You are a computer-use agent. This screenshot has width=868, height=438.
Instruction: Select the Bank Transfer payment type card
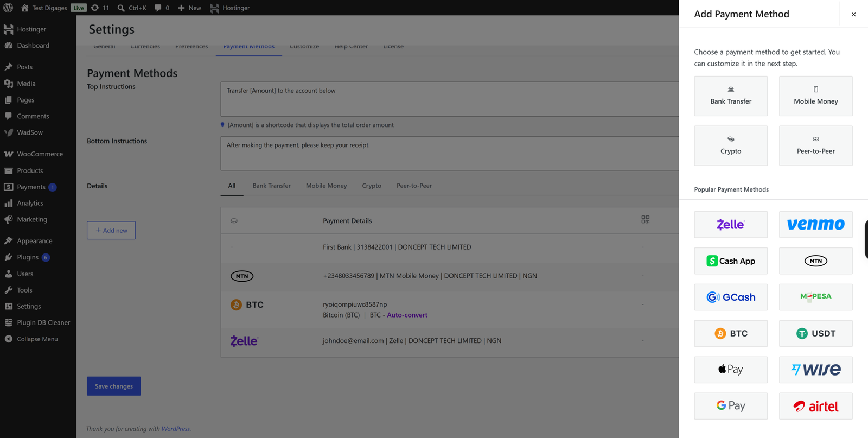pos(731,96)
